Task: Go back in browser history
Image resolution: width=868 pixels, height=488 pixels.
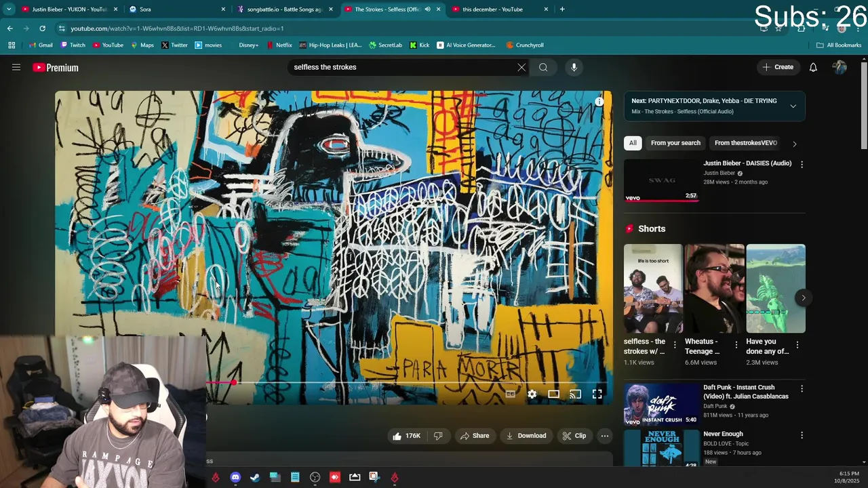Action: click(x=10, y=28)
